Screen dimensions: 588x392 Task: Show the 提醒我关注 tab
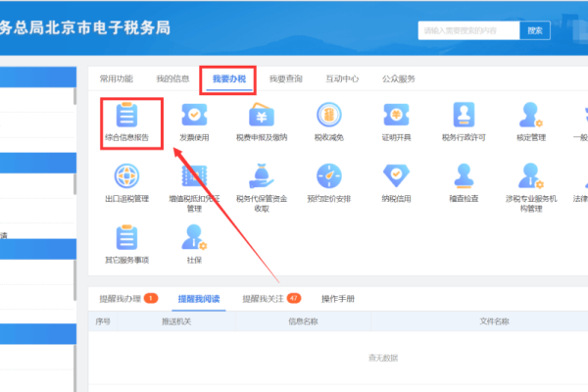click(x=263, y=299)
